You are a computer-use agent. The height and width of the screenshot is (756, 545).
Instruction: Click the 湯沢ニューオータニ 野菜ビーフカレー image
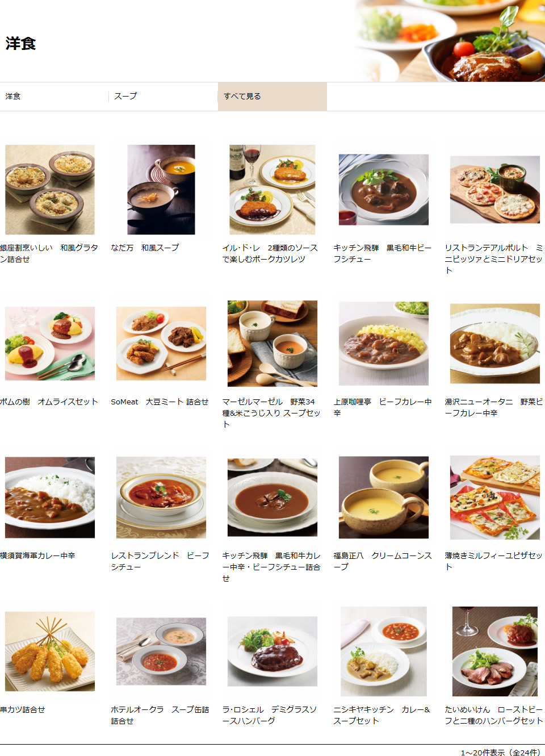pyautogui.click(x=495, y=344)
